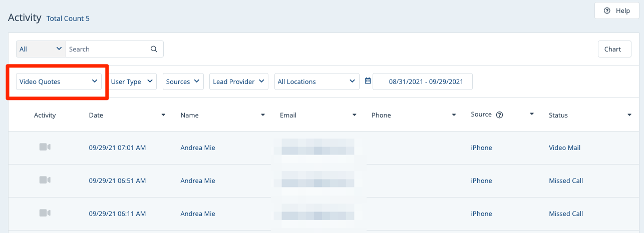Click video camera icon for 06:51 AM row
Viewport: 644px width, 233px height.
tap(45, 180)
